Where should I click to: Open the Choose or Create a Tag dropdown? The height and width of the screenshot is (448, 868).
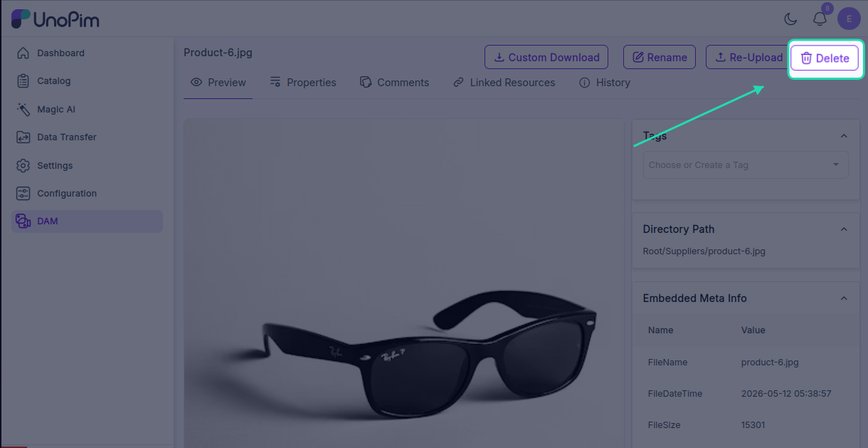click(x=746, y=165)
